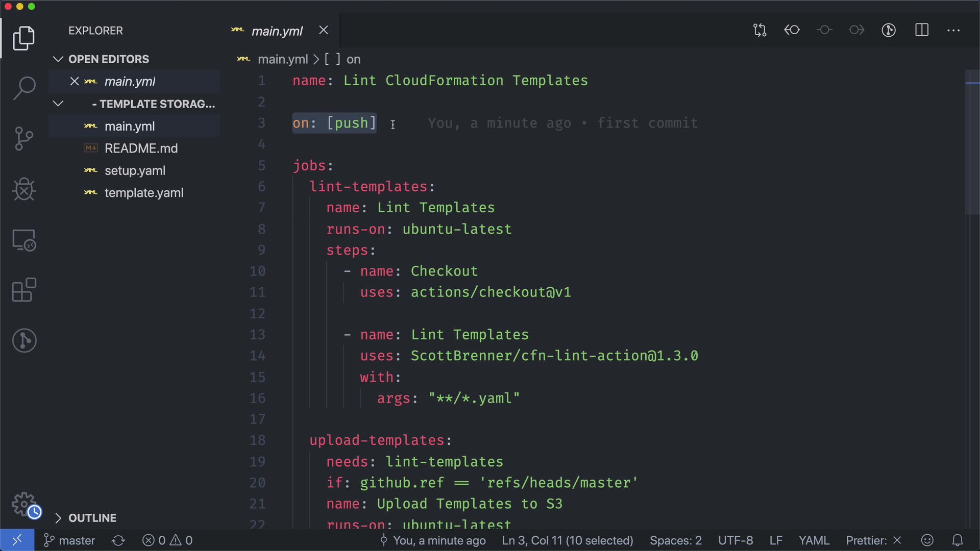The image size is (980, 551).
Task: Change the YAML language mode
Action: click(814, 540)
